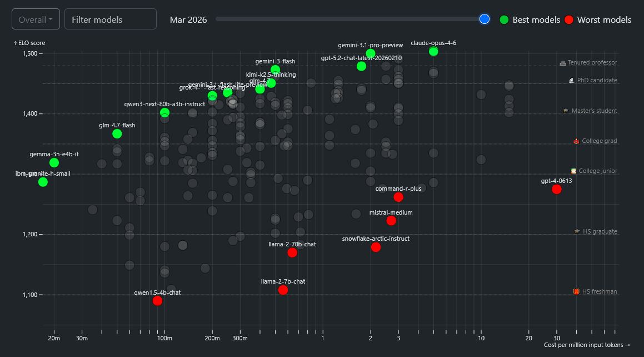Click the command-r-plus model name label
This screenshot has height=357, width=644.
(x=398, y=189)
